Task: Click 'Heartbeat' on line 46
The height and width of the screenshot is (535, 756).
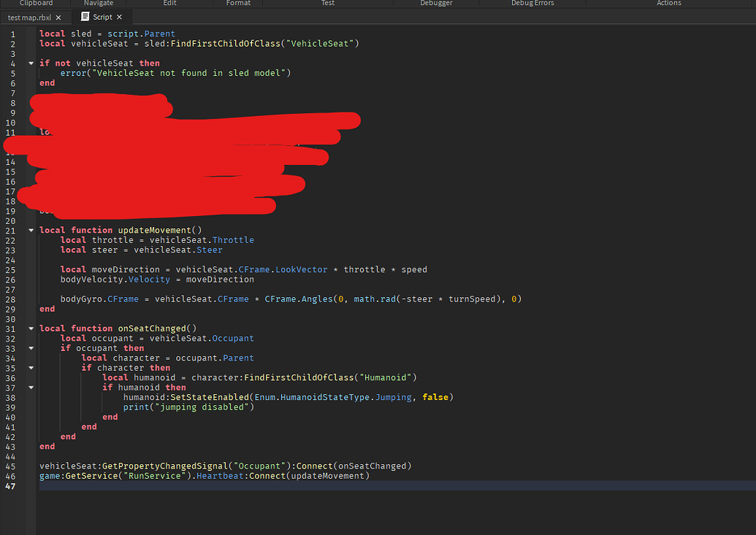Action: (220, 476)
